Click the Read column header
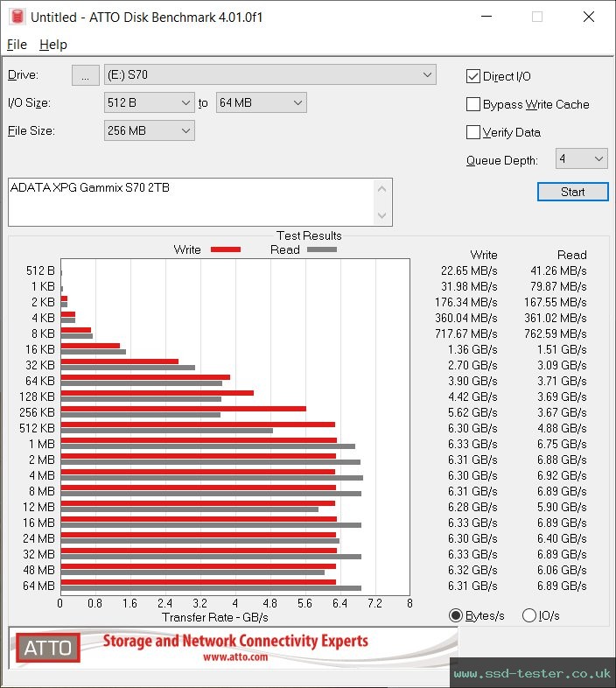616x688 pixels. tap(571, 255)
